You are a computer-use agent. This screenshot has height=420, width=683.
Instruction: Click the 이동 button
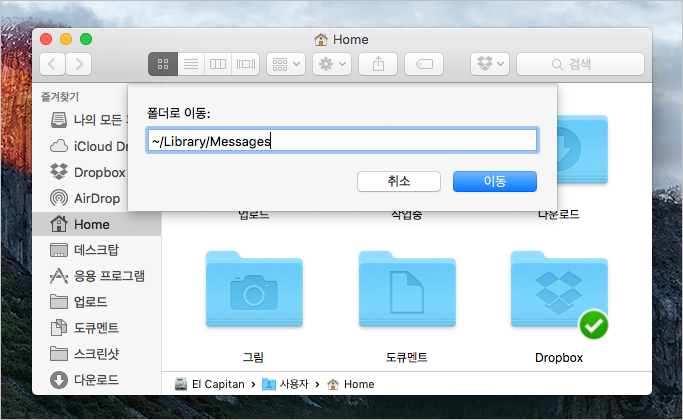(x=495, y=181)
